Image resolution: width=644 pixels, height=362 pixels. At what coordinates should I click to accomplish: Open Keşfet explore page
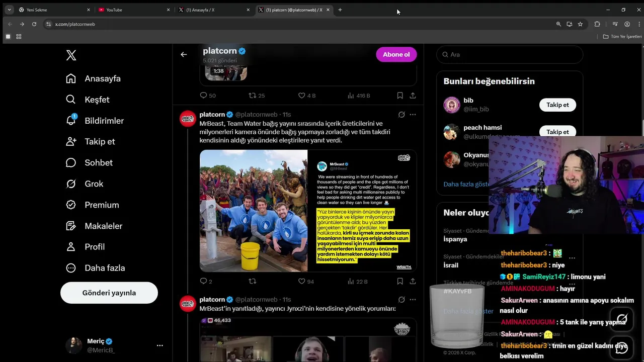point(88,100)
